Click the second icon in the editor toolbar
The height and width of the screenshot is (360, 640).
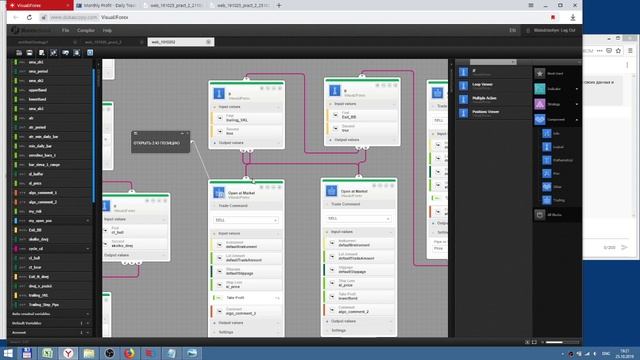point(30,53)
